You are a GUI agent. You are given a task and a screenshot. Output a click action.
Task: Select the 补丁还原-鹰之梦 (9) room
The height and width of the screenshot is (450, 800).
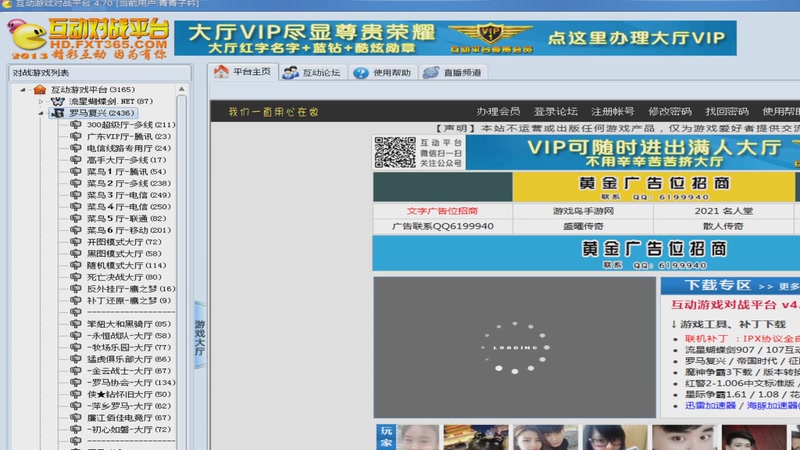click(x=129, y=301)
